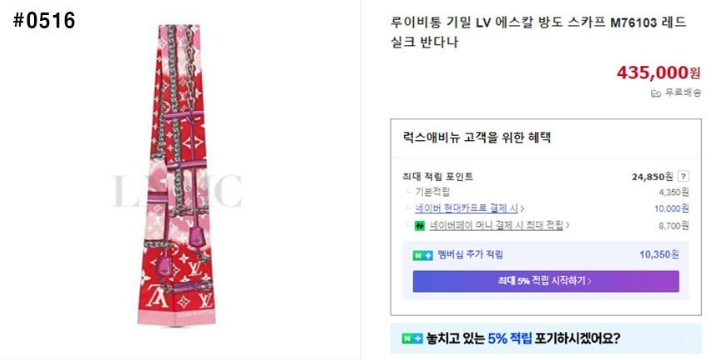Click the chevron after 네이버 현대카드로 결제 시

click(x=522, y=209)
